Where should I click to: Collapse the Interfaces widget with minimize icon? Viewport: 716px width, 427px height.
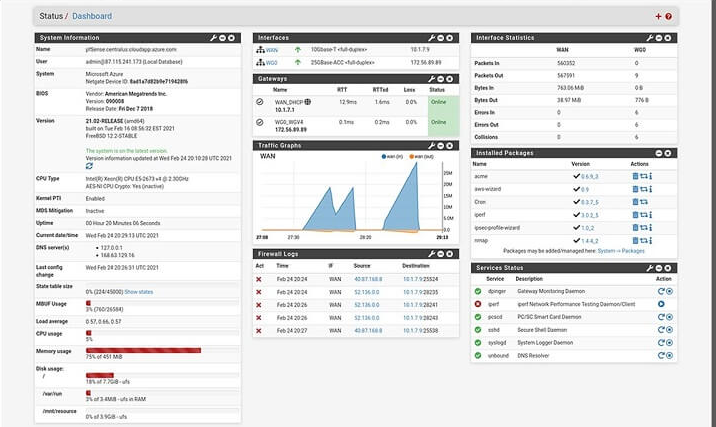[441, 37]
